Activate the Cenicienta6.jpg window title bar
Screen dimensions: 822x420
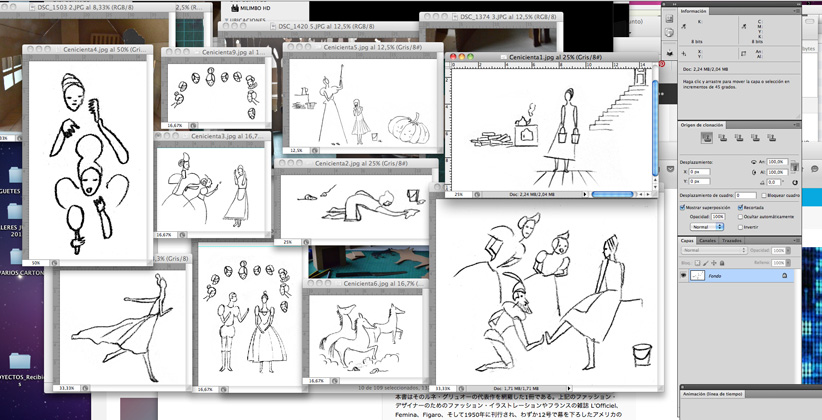tap(367, 284)
